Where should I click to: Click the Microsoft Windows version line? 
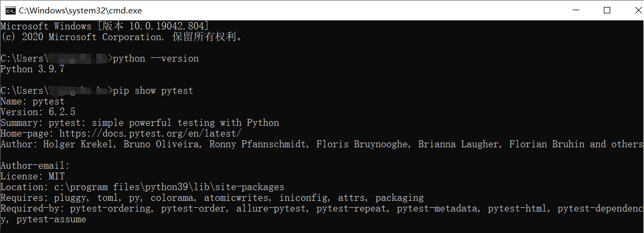pos(105,26)
